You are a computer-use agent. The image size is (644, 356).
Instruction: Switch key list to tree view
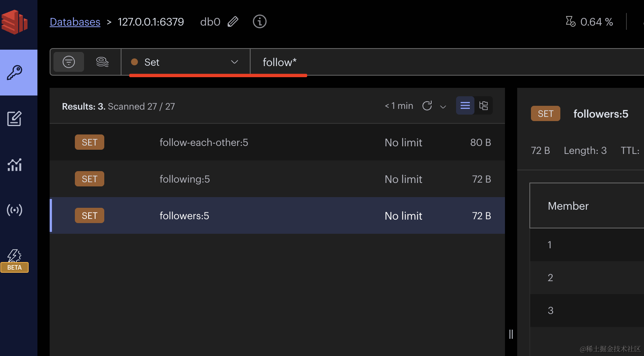pos(484,106)
